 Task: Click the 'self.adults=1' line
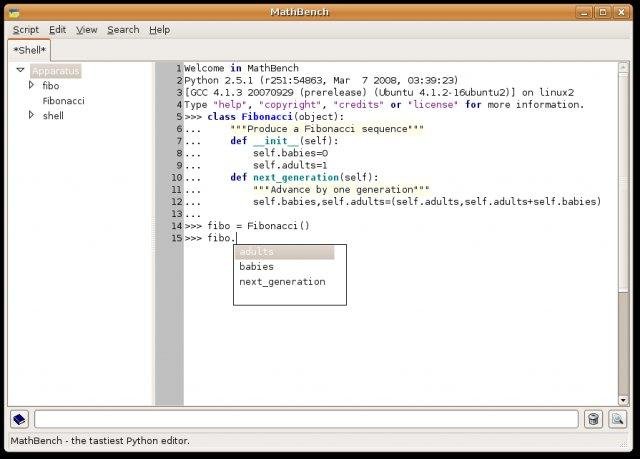click(x=290, y=165)
